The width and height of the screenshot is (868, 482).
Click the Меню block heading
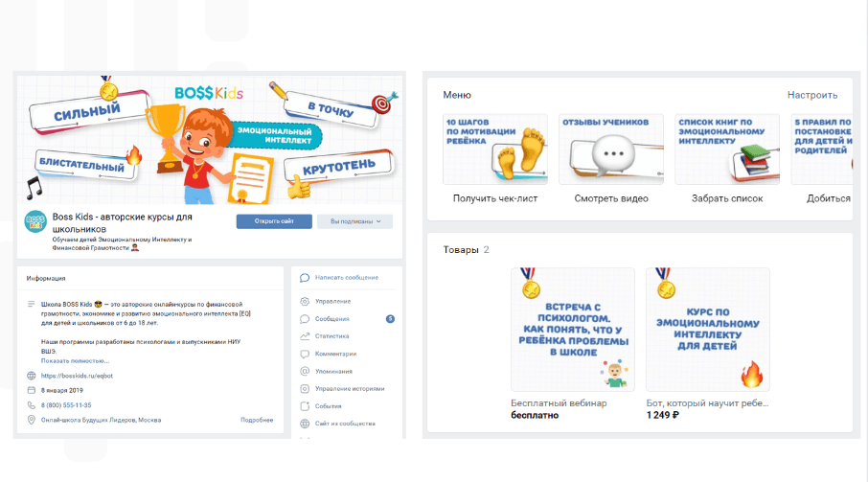coord(457,95)
